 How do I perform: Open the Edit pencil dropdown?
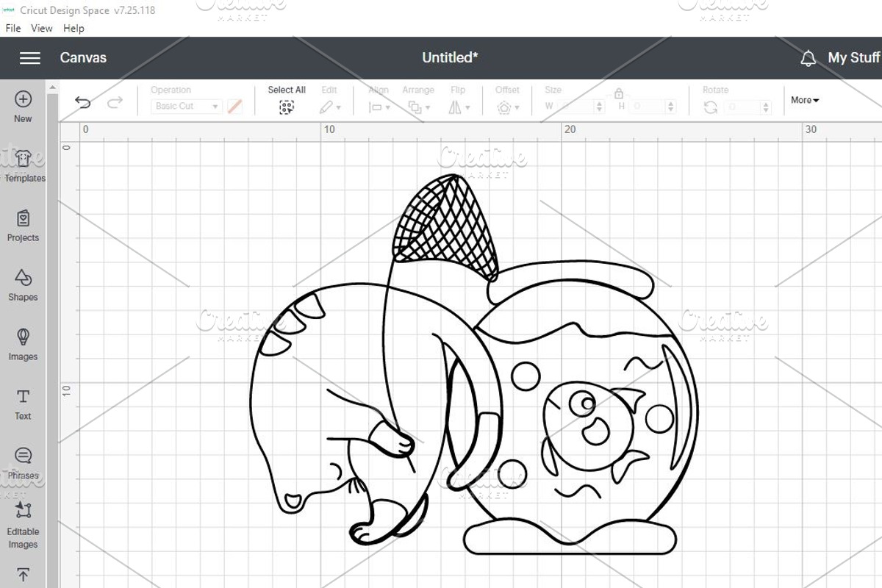click(330, 107)
